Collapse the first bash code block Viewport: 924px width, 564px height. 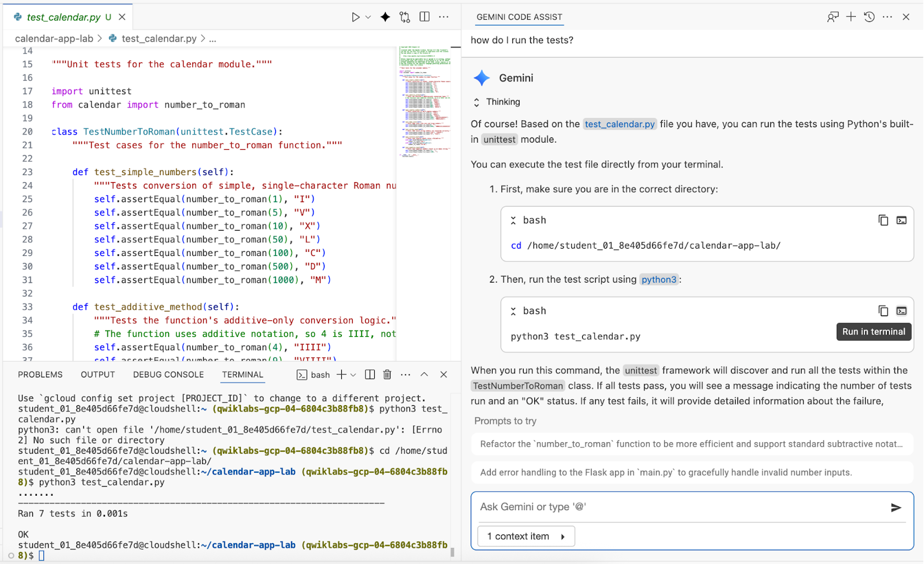click(513, 220)
